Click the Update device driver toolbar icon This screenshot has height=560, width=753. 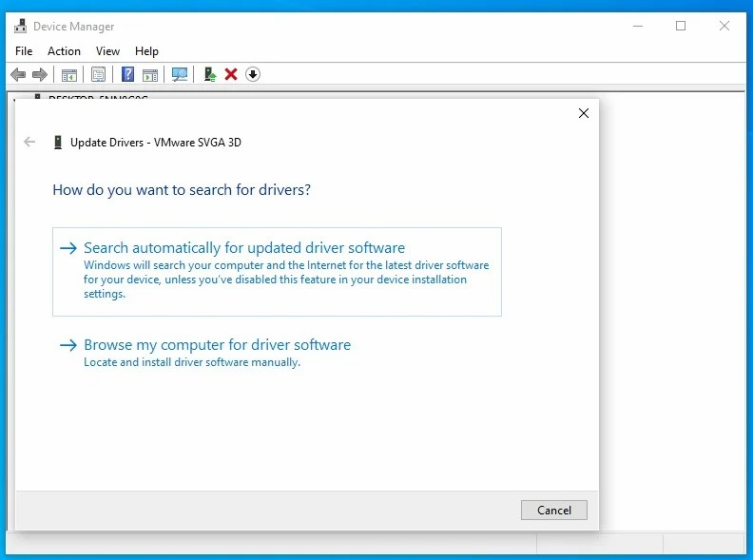pyautogui.click(x=210, y=74)
